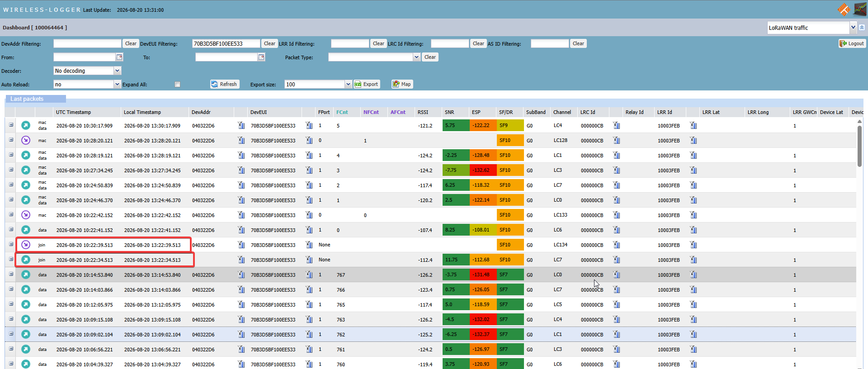Click the calendar icon next to From field
This screenshot has width=868, height=369.
(x=119, y=57)
